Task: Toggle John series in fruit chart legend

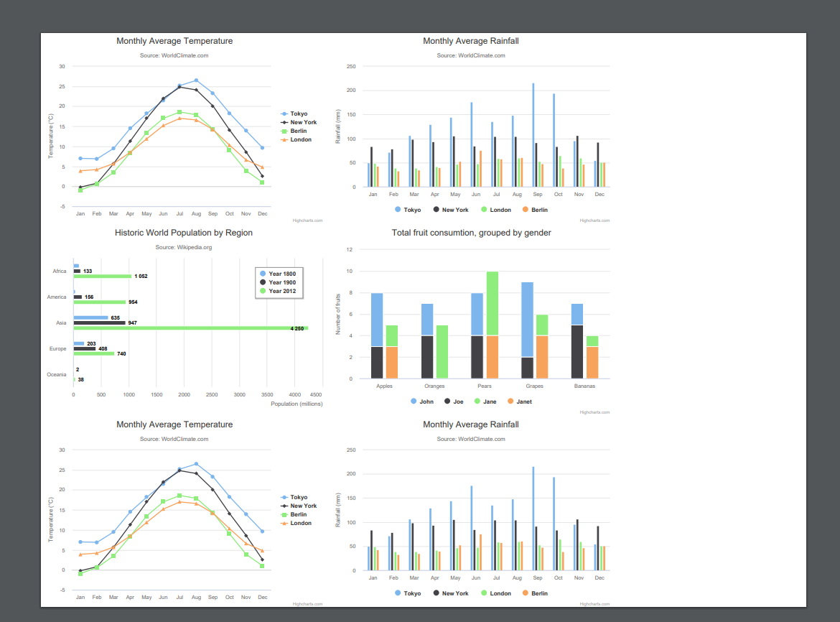Action: 422,401
